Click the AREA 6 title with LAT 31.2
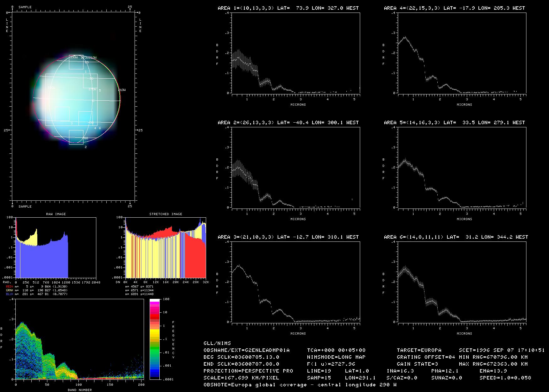549x392 pixels. [456, 237]
